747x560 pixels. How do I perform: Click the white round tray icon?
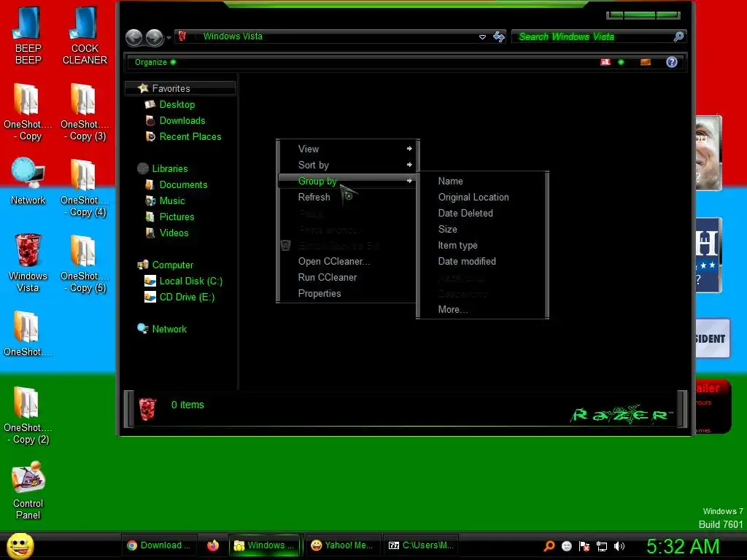coord(566,546)
